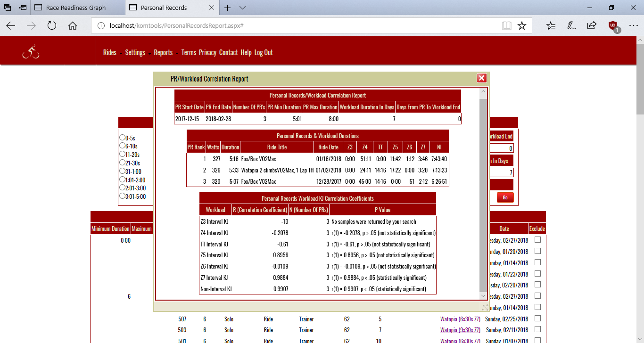
Task: Click the cyclist logo icon
Action: point(31,52)
